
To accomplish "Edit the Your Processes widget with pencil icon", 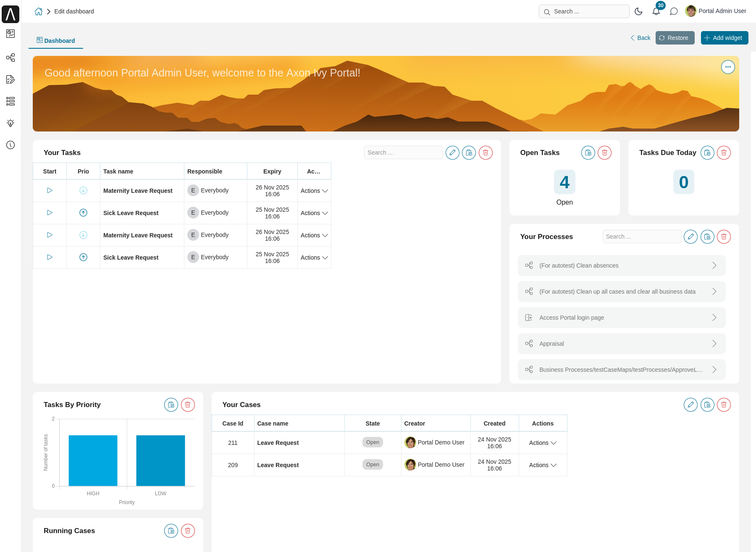I will coord(690,237).
